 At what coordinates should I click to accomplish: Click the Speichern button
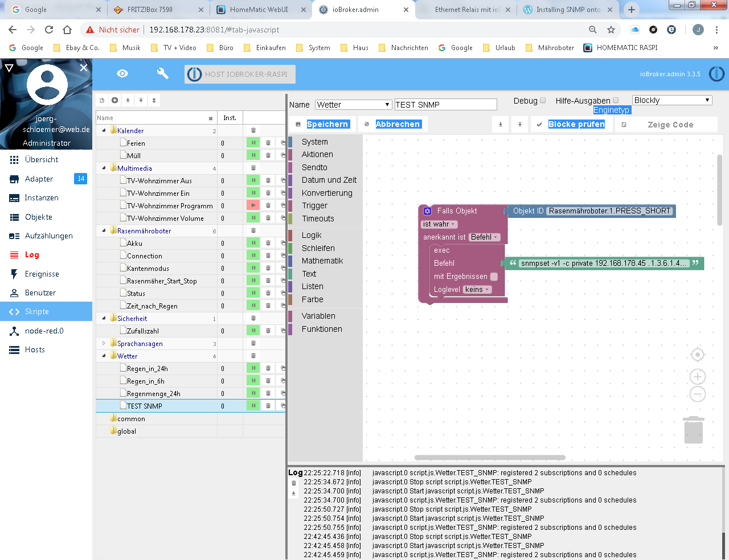coord(322,124)
